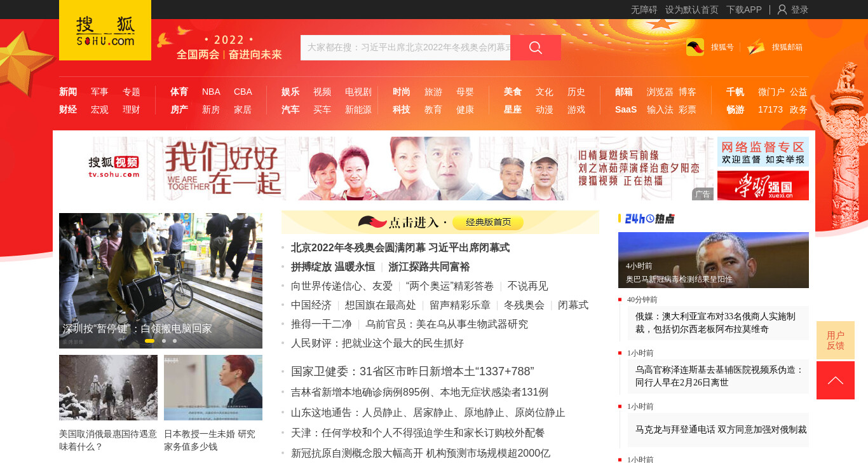868x463 pixels.
Task: Go to the 房产 section
Action: (x=179, y=109)
